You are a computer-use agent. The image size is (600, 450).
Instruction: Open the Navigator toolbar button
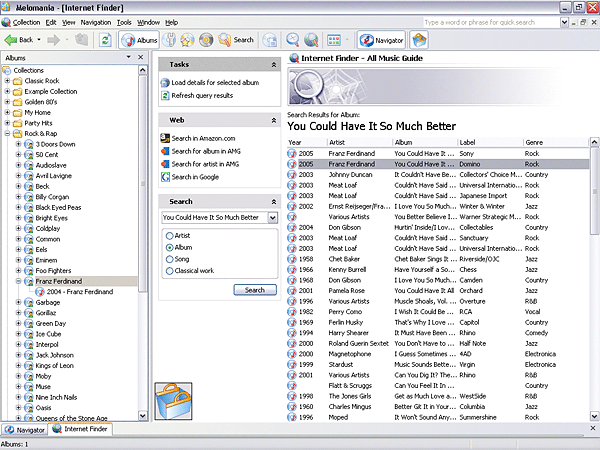coord(382,40)
